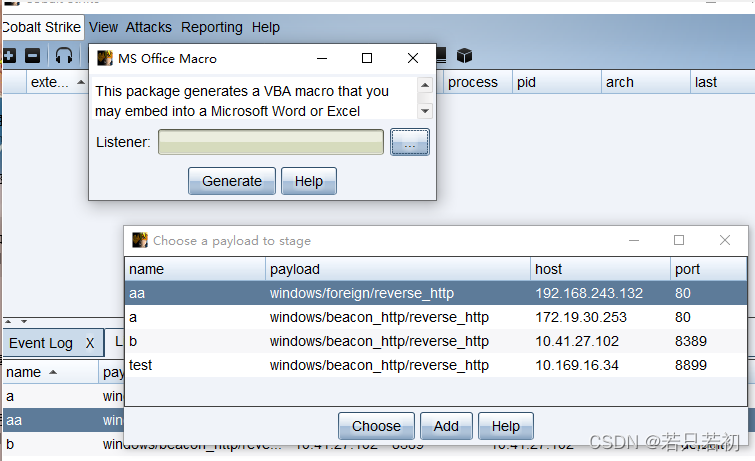The image size is (755, 461).
Task: Click host cell 172.19.30.253
Action: click(581, 317)
